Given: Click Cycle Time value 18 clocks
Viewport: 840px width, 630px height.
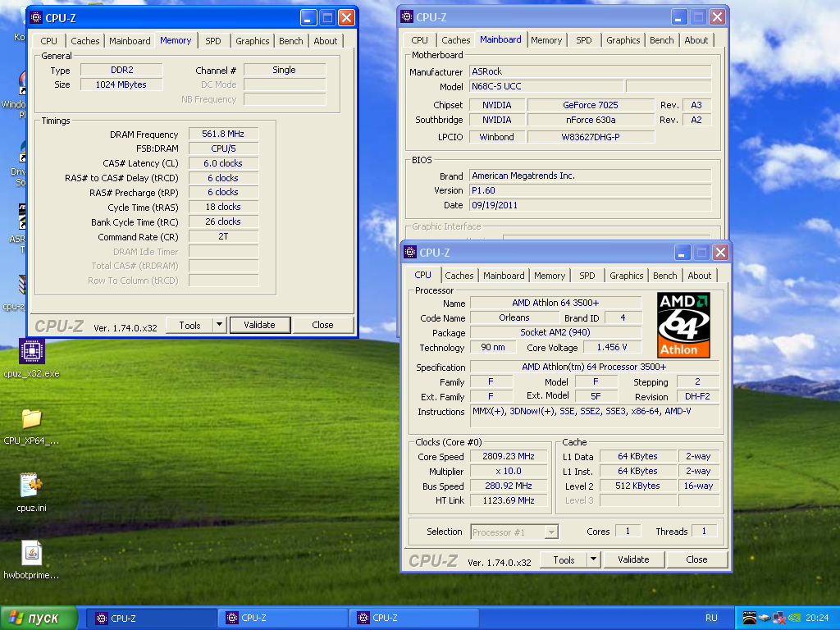Looking at the screenshot, I should 223,207.
